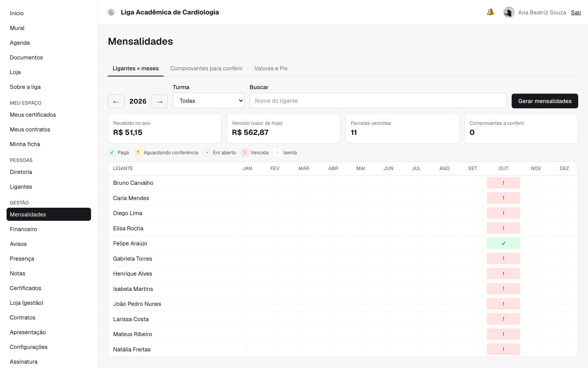Click the Sair link
Image resolution: width=588 pixels, height=368 pixels.
pyautogui.click(x=576, y=13)
